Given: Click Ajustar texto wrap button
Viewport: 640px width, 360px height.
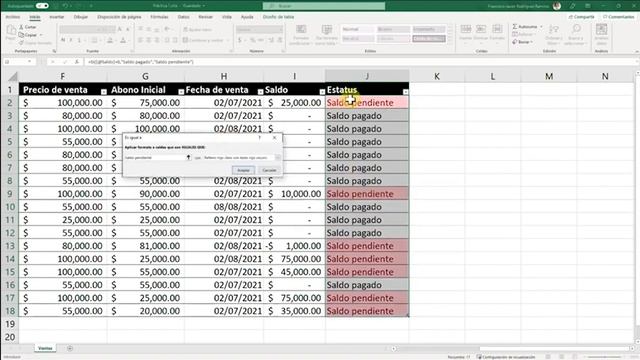Looking at the screenshot, I should pyautogui.click(x=198, y=29).
